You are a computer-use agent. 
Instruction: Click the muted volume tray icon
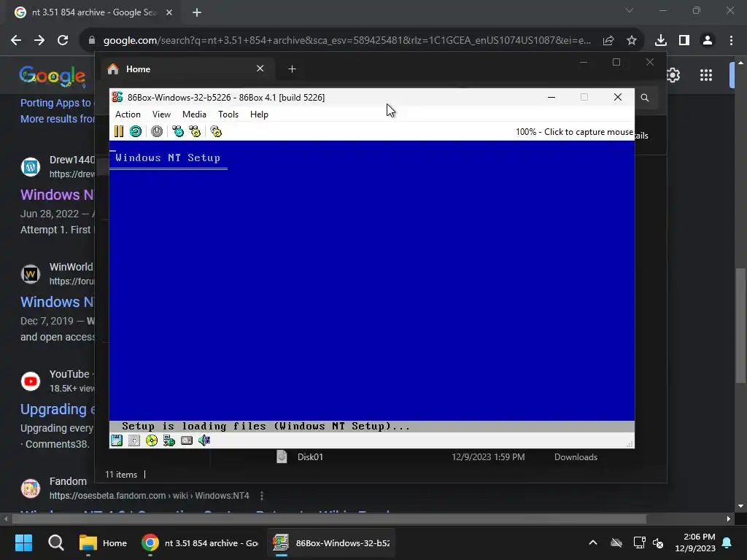point(659,542)
